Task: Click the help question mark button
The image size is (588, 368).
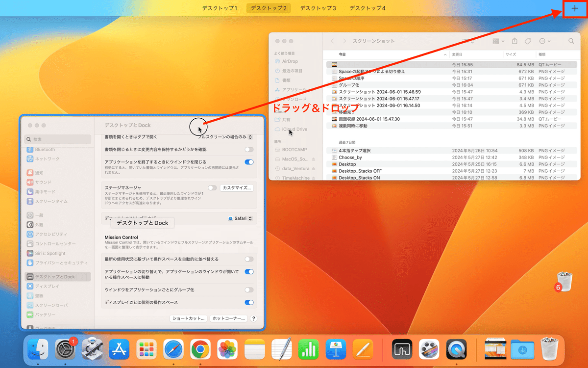Action: point(253,318)
